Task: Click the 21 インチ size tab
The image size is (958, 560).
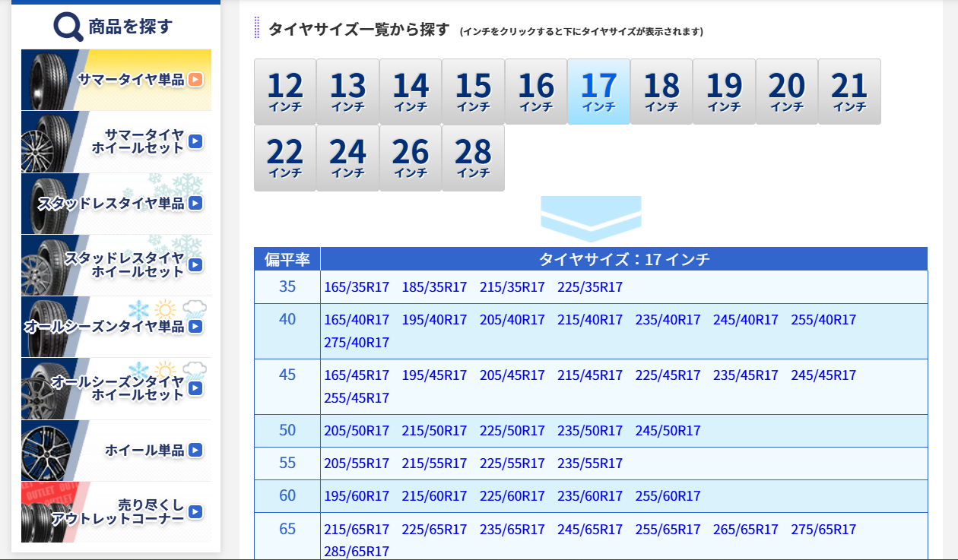Action: coord(849,91)
